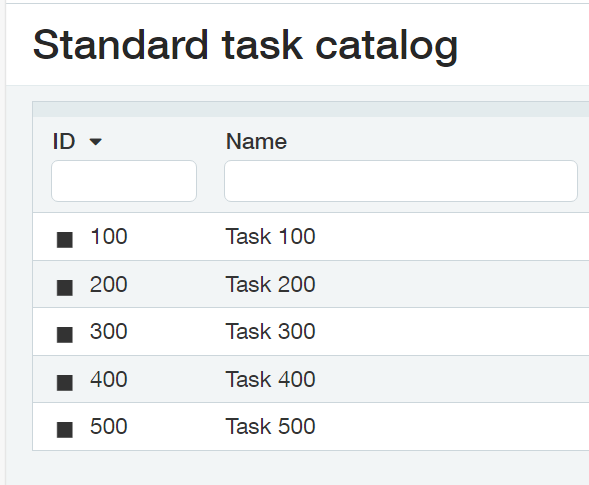Open Task 200 entry
The height and width of the screenshot is (485, 589).
[x=270, y=284]
